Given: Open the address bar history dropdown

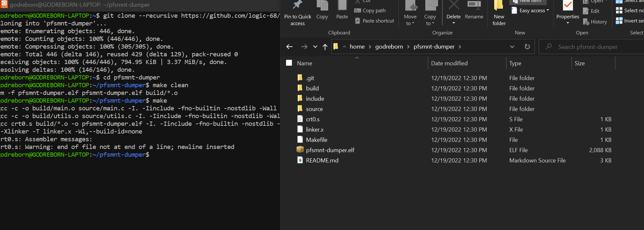Looking at the screenshot, I should (x=512, y=47).
